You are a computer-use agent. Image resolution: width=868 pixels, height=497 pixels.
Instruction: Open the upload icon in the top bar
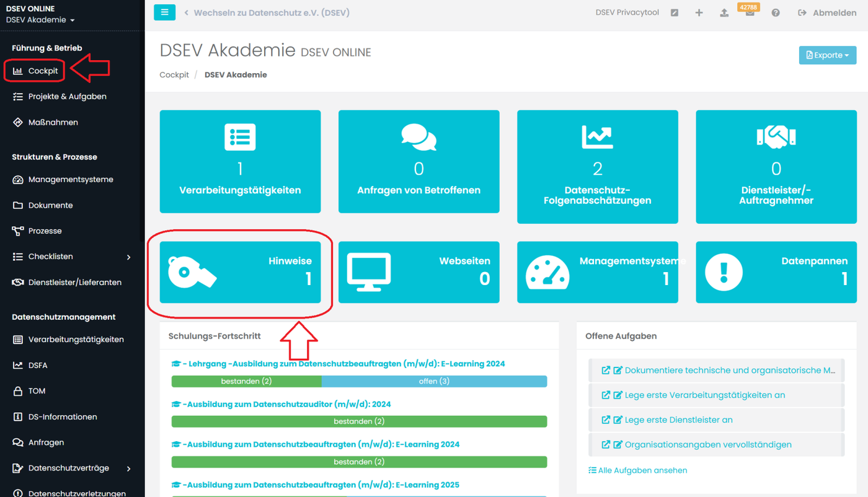[724, 12]
